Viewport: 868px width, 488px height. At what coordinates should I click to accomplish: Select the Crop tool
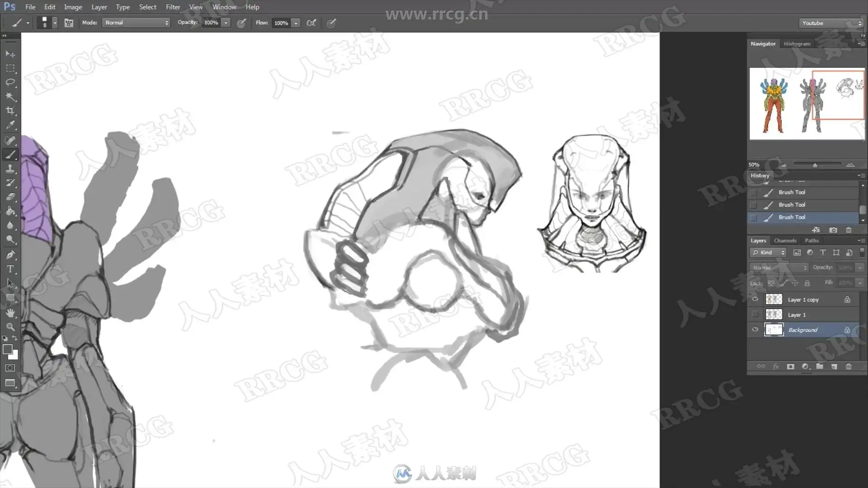pyautogui.click(x=10, y=111)
